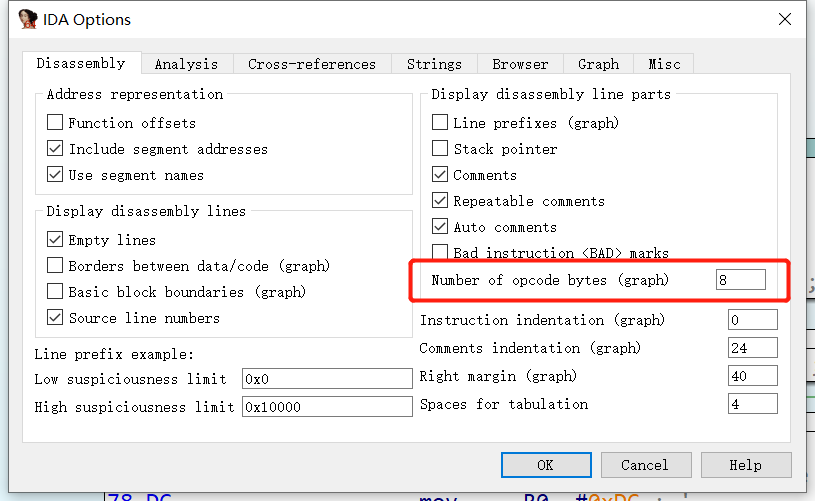The image size is (815, 501).
Task: Click the Line prefix example label
Action: pos(114,354)
